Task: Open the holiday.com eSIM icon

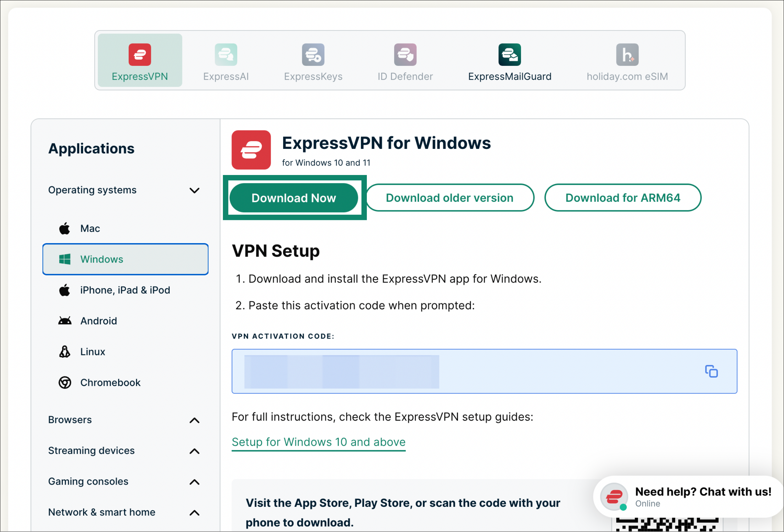Action: pyautogui.click(x=627, y=55)
